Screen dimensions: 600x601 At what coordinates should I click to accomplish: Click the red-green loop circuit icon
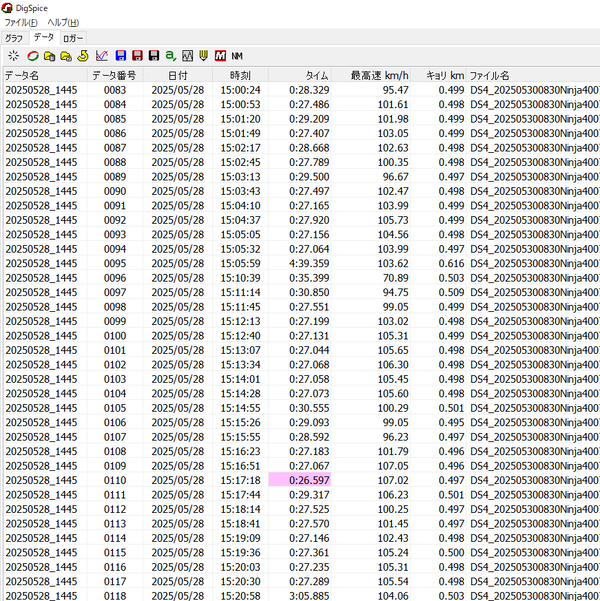tap(33, 56)
